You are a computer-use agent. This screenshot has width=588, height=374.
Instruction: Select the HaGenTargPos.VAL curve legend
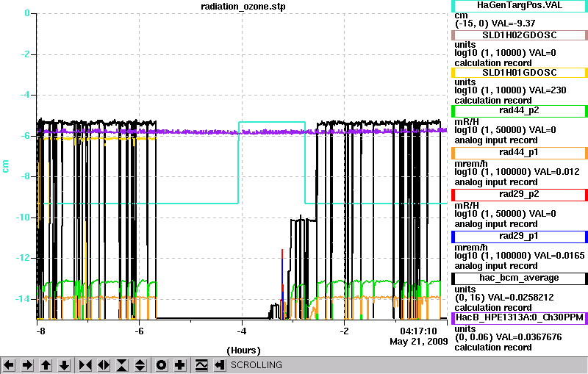coord(520,6)
